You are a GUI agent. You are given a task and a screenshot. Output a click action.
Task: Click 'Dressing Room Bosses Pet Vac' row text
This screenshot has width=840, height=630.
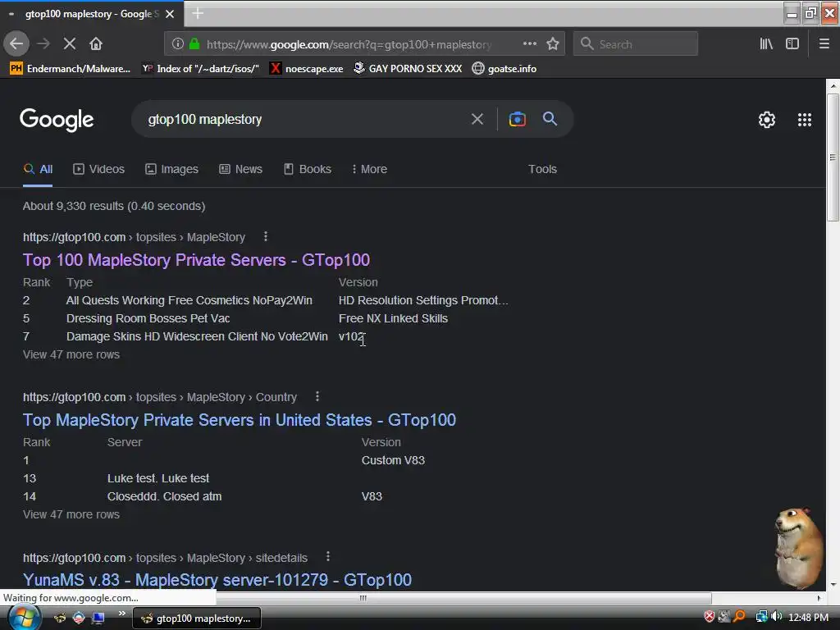tap(148, 318)
